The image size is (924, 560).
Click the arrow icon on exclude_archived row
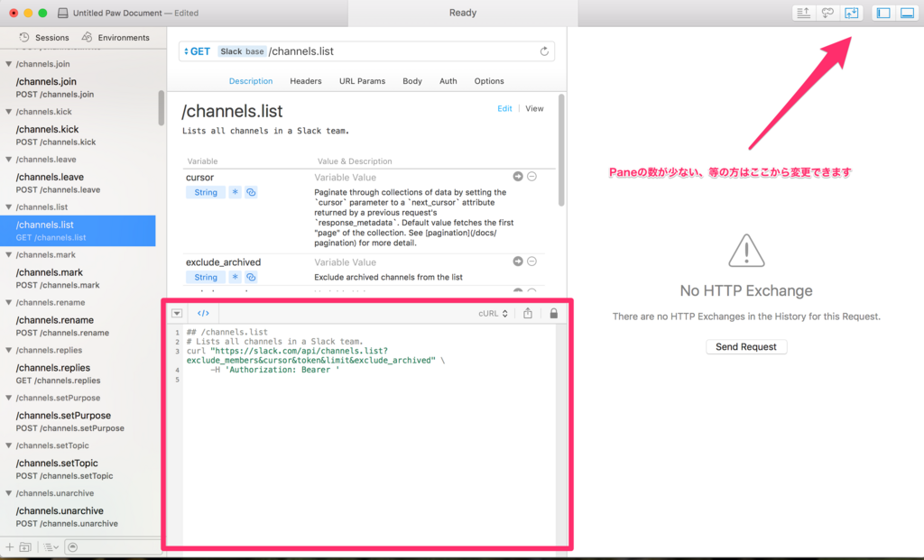[x=517, y=262]
